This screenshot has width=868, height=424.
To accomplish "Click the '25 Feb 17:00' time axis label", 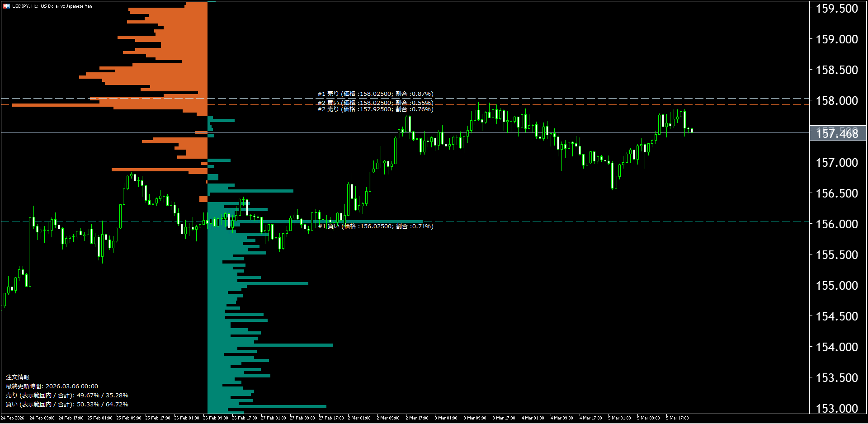I will (158, 418).
